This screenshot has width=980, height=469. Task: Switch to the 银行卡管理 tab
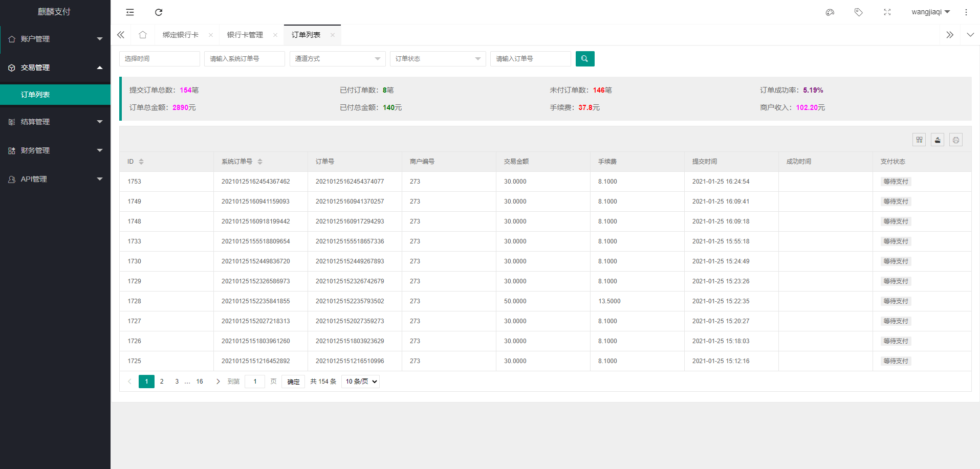(245, 35)
